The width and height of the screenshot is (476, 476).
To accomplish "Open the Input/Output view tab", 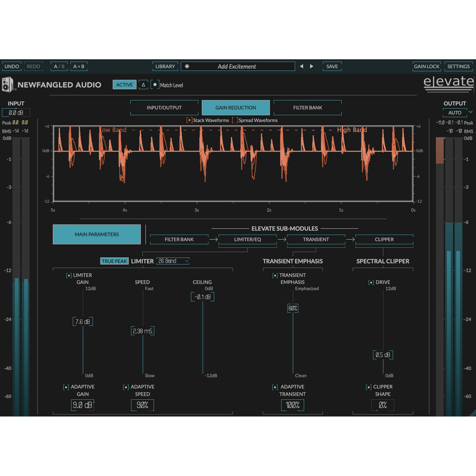I will [x=164, y=108].
